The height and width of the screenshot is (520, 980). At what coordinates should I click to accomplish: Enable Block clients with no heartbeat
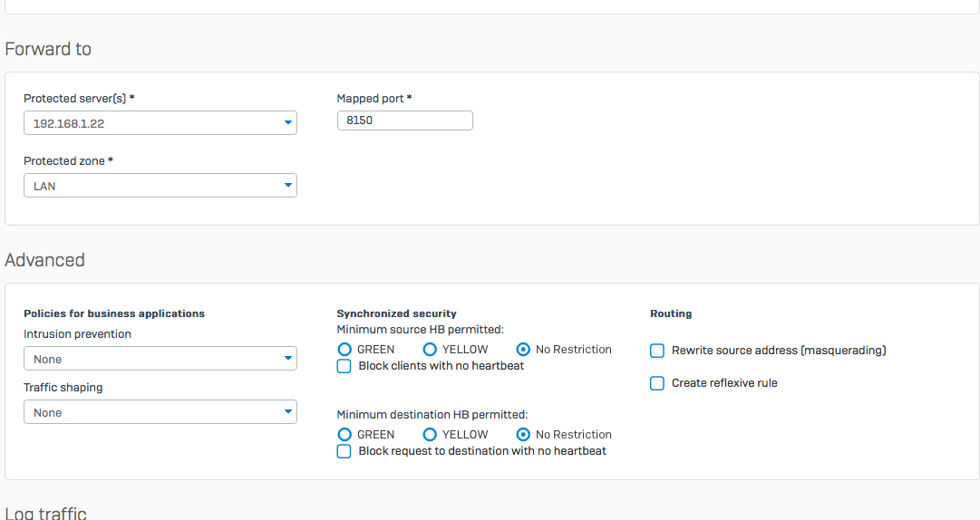(x=344, y=366)
